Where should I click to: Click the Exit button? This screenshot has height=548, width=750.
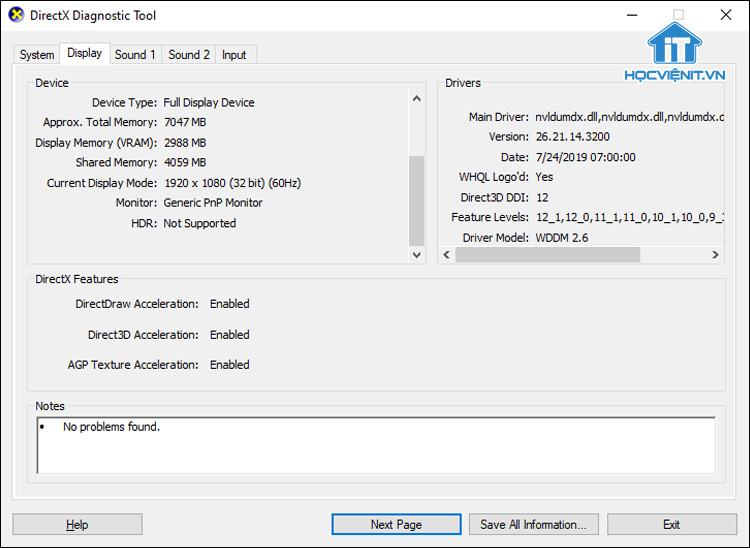(672, 525)
